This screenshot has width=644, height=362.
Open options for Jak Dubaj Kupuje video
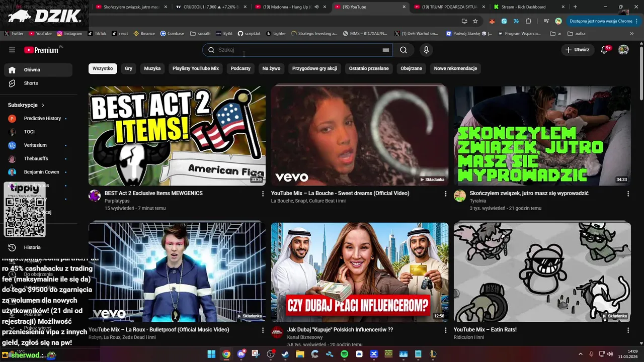pyautogui.click(x=445, y=330)
